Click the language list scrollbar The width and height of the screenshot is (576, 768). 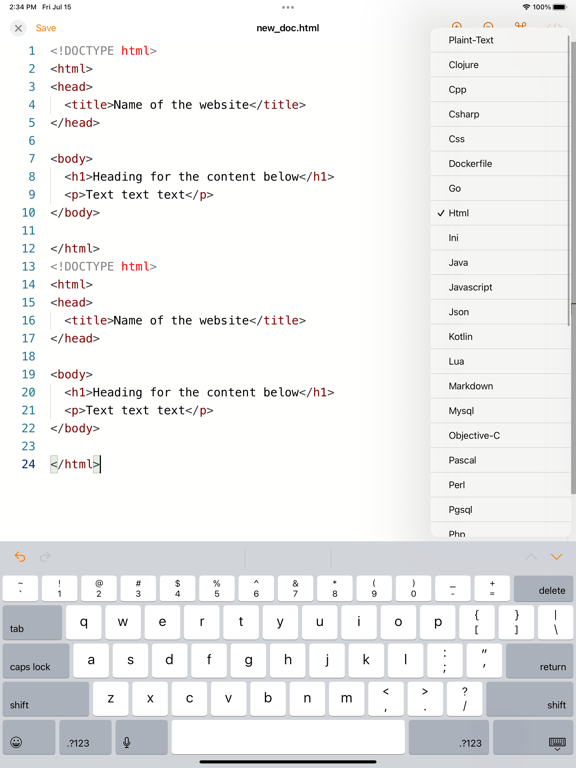(569, 181)
